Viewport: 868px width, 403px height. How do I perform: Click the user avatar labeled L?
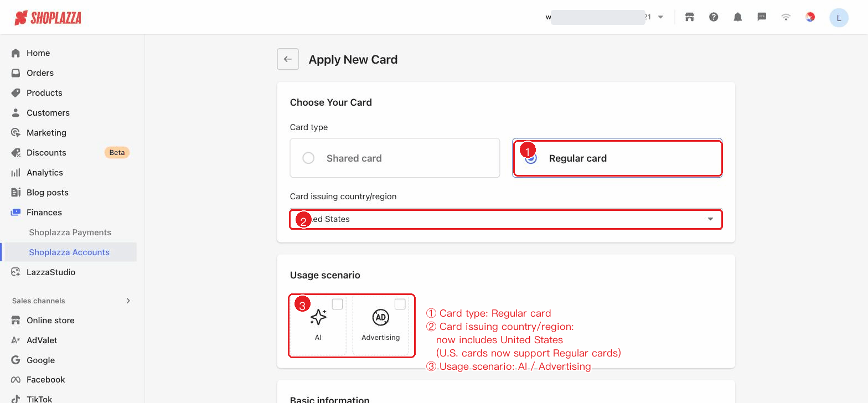[839, 18]
